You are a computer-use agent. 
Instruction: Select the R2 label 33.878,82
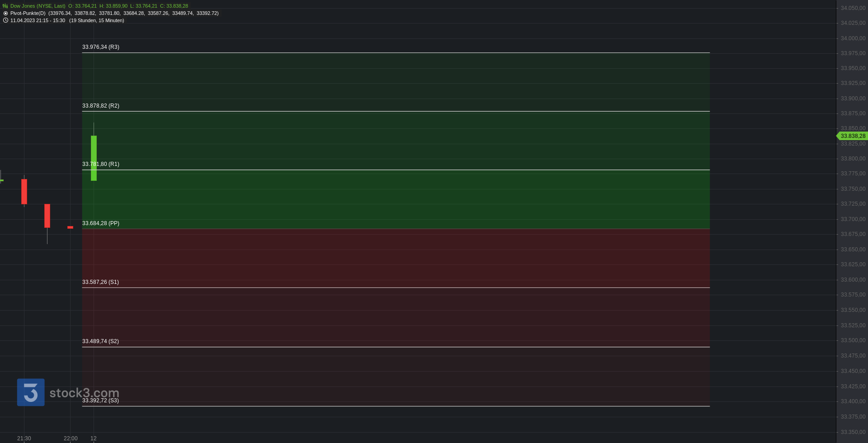[x=101, y=106]
